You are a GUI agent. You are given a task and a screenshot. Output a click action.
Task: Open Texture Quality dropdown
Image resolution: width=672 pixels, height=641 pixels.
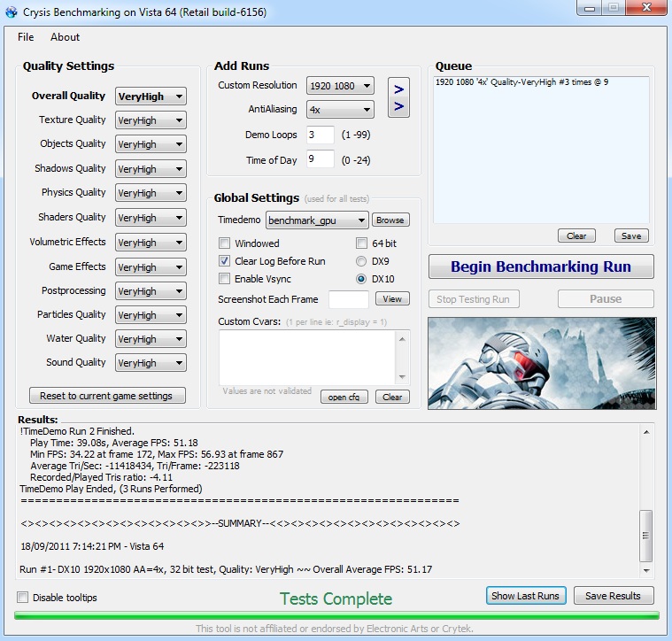pyautogui.click(x=151, y=120)
